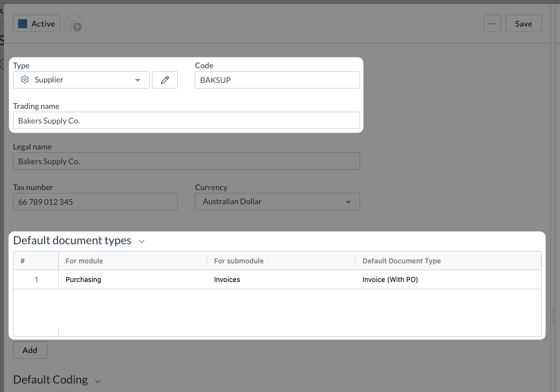Expand the Default Coding section chevron

(x=98, y=381)
